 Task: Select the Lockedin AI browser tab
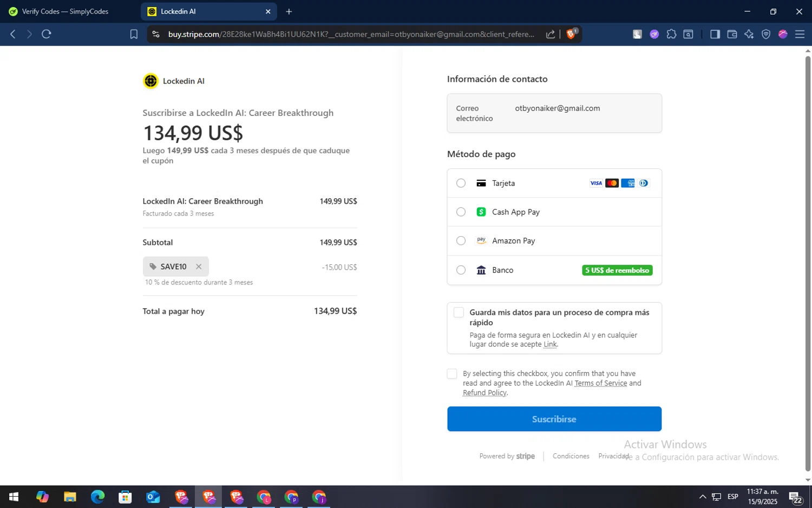(x=208, y=11)
